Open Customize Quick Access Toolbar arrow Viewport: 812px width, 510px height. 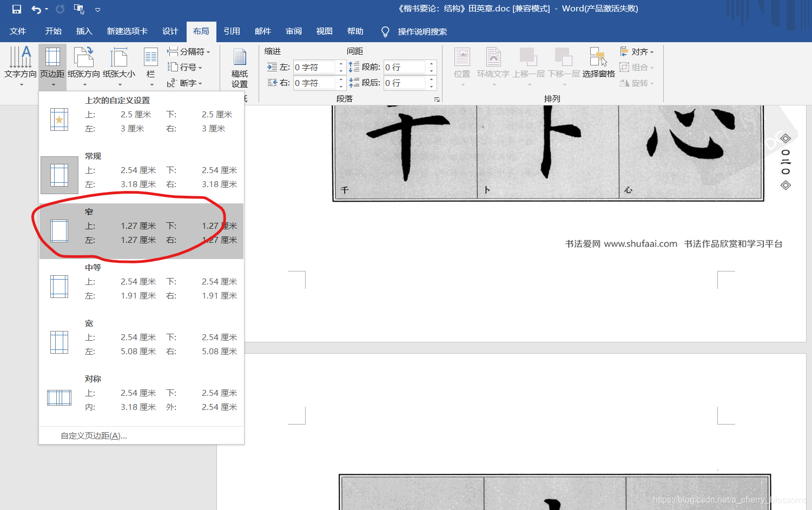click(x=97, y=10)
